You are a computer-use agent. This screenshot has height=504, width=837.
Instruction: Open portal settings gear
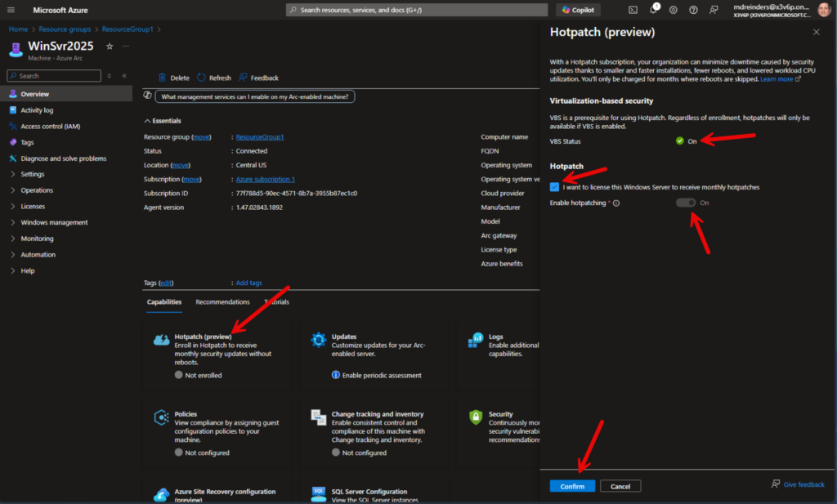pos(674,10)
